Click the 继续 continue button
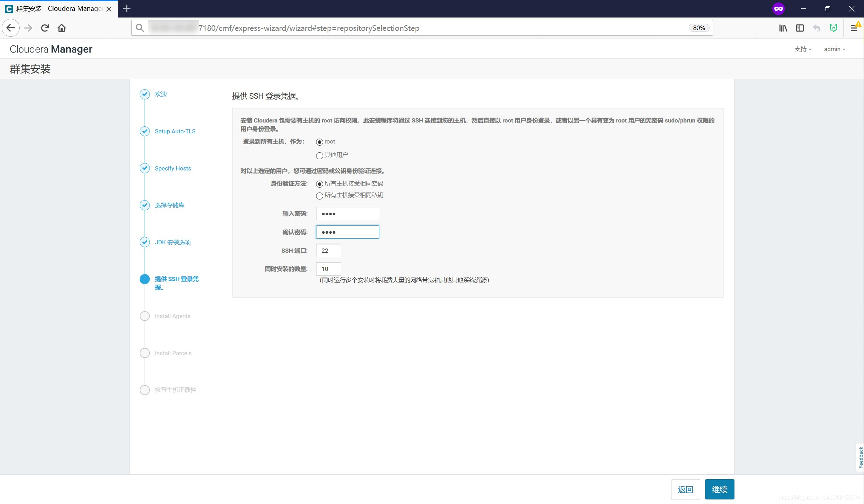The height and width of the screenshot is (504, 864). [719, 489]
